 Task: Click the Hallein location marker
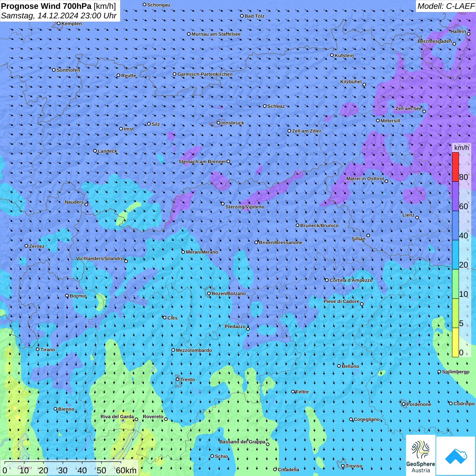click(x=469, y=34)
